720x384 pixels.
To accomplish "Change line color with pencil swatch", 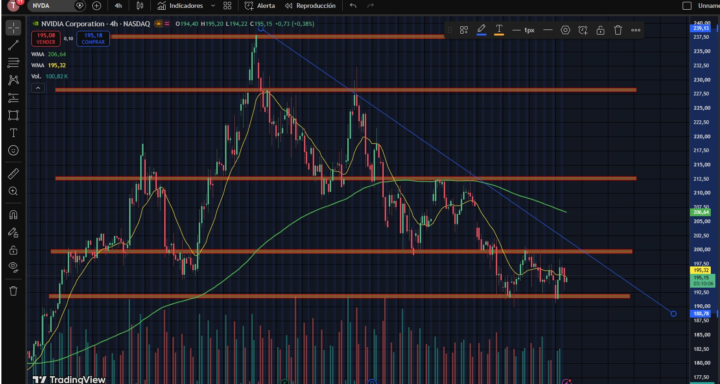I will point(481,30).
